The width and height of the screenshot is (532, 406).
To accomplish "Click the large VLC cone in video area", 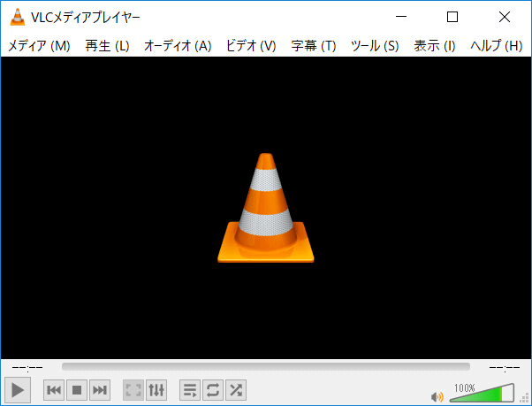I will 266,208.
